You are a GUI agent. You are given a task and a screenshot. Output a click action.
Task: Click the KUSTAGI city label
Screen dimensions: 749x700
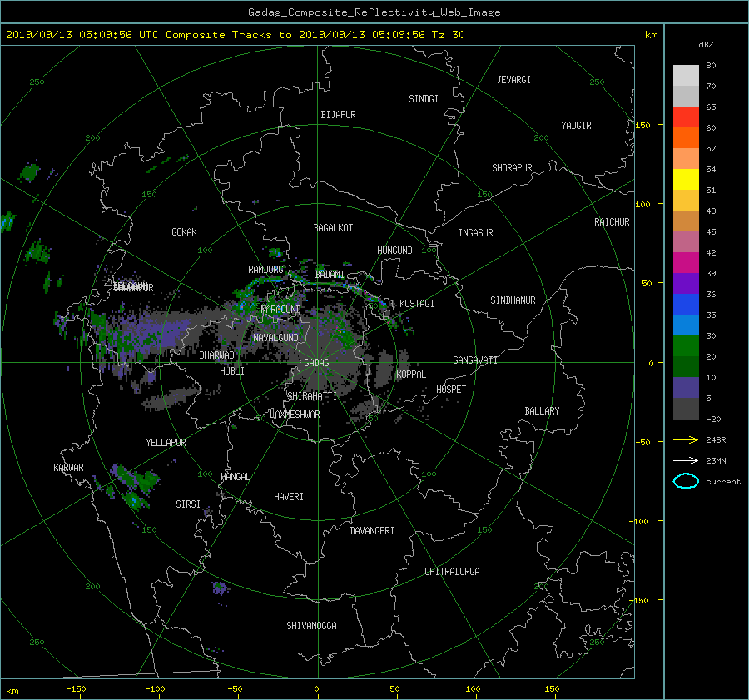pos(417,304)
